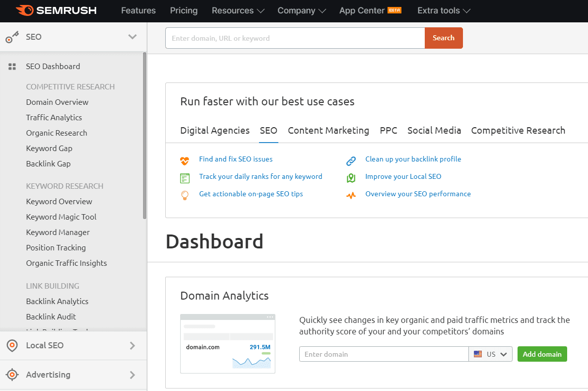Open App Center in the top navigation
The height and width of the screenshot is (391, 588).
[362, 10]
